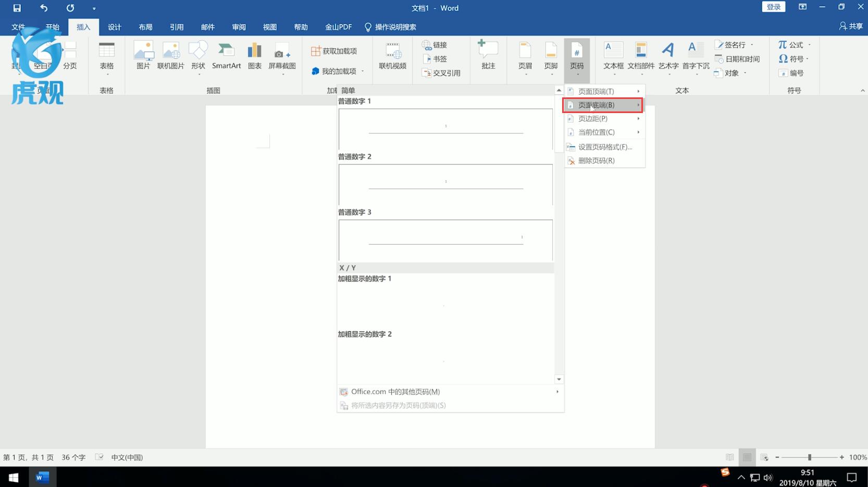This screenshot has width=868, height=487.
Task: Insert a picture using 图片 icon
Action: 143,55
